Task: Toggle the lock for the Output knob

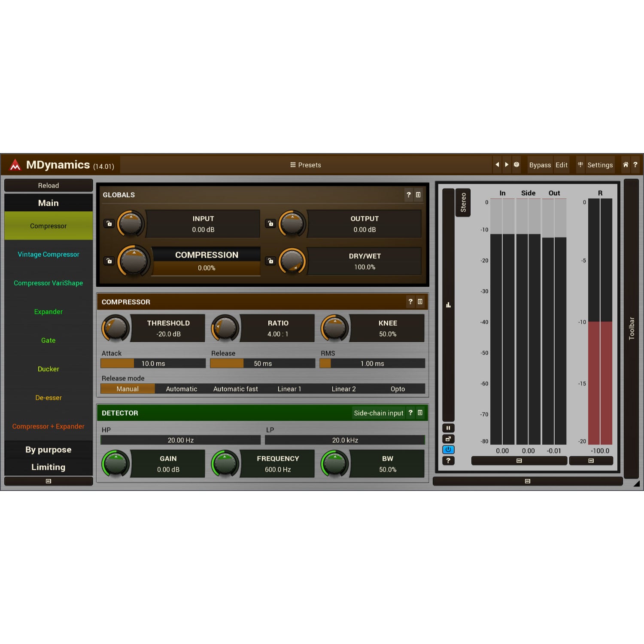Action: click(270, 224)
